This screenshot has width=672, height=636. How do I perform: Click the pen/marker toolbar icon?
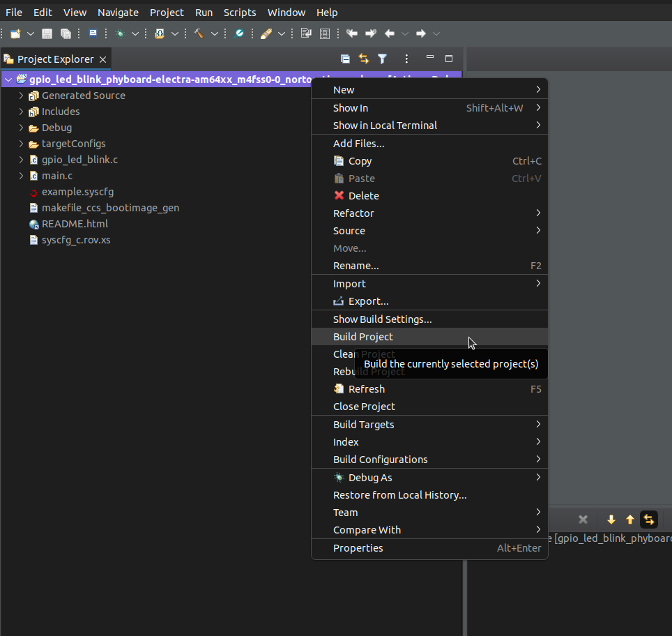pyautogui.click(x=266, y=33)
